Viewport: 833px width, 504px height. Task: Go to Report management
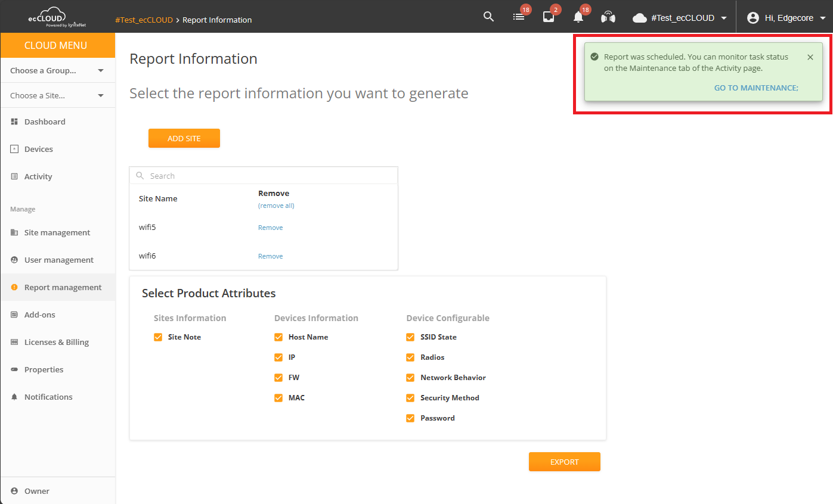coord(63,287)
